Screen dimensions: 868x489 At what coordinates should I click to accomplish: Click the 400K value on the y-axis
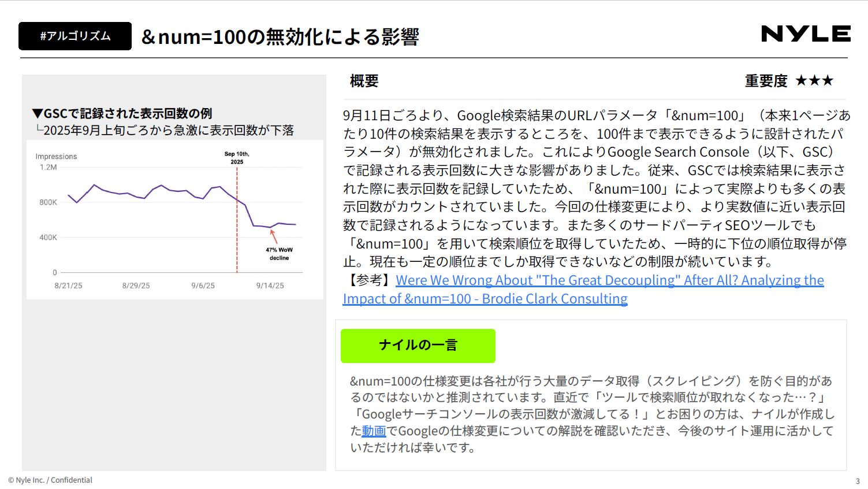click(x=49, y=238)
